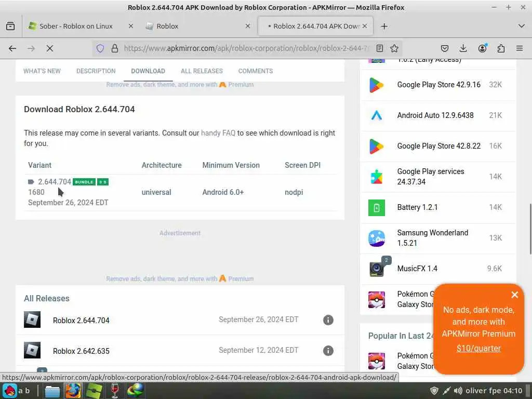The width and height of the screenshot is (532, 399).
Task: Open Samsung Wonderland 1.5.21 entry
Action: pyautogui.click(x=433, y=238)
